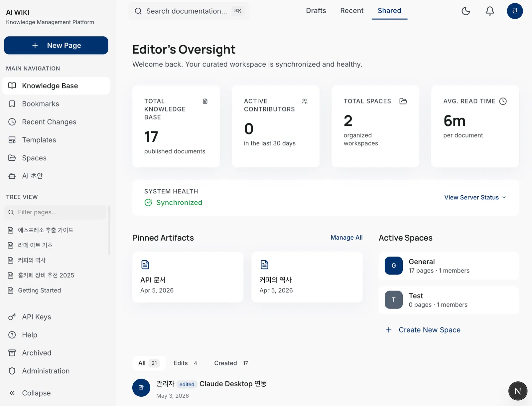Open notifications via the bell icon
532x406 pixels.
pos(490,11)
